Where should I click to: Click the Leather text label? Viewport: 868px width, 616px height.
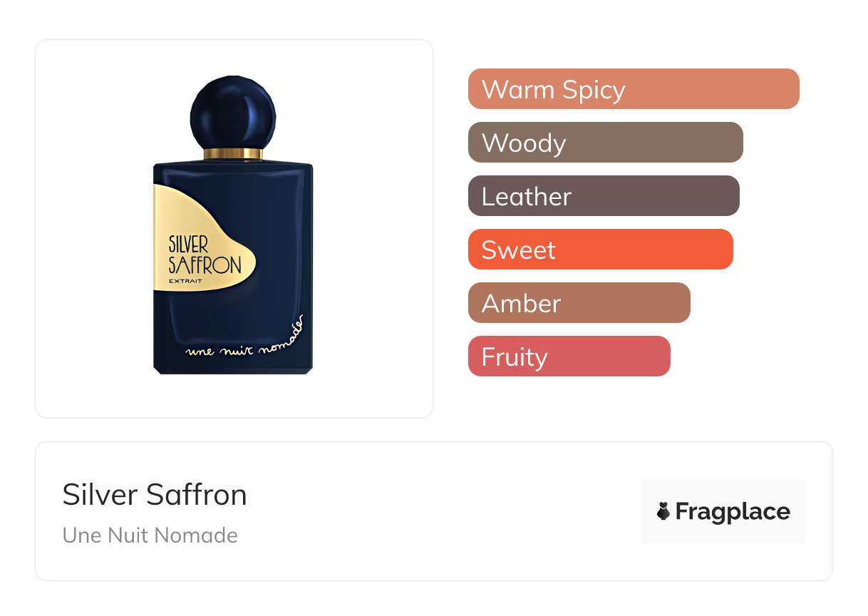point(527,197)
